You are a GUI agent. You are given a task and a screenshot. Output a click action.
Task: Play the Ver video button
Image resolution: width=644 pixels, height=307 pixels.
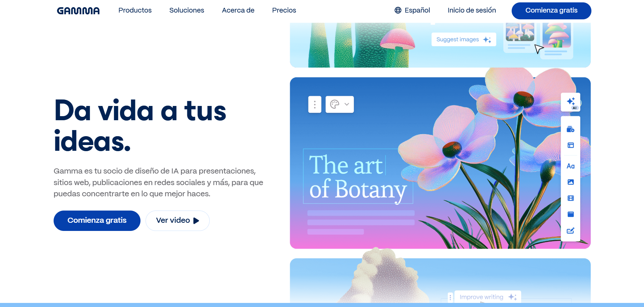pos(177,221)
